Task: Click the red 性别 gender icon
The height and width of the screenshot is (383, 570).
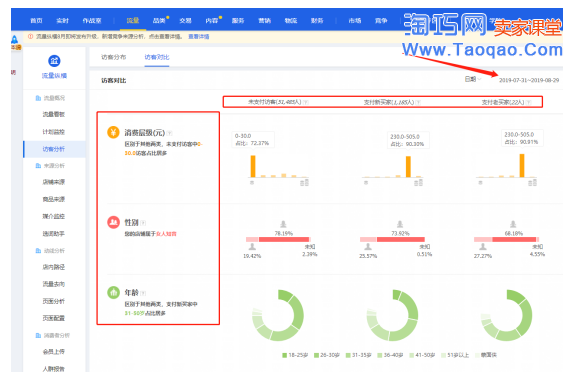Action: pyautogui.click(x=113, y=222)
